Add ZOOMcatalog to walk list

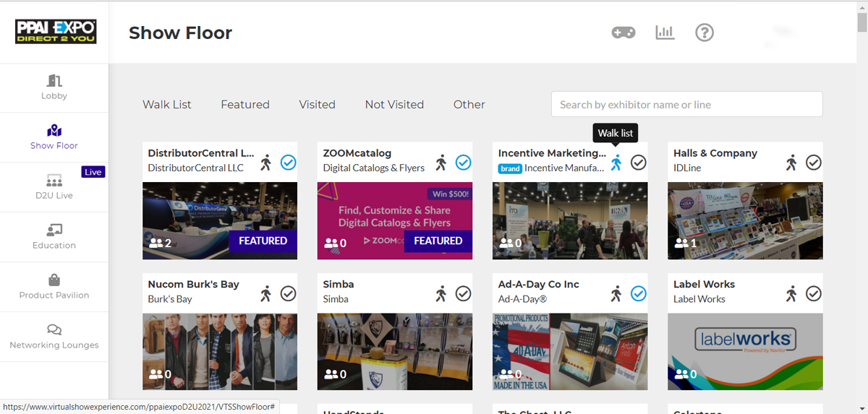coord(441,163)
